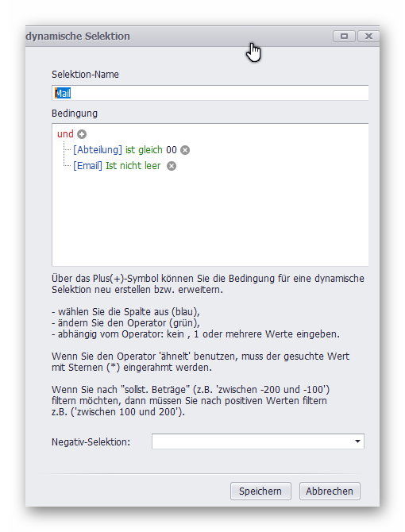
Task: Change the 'und' group operator
Action: [x=65, y=133]
